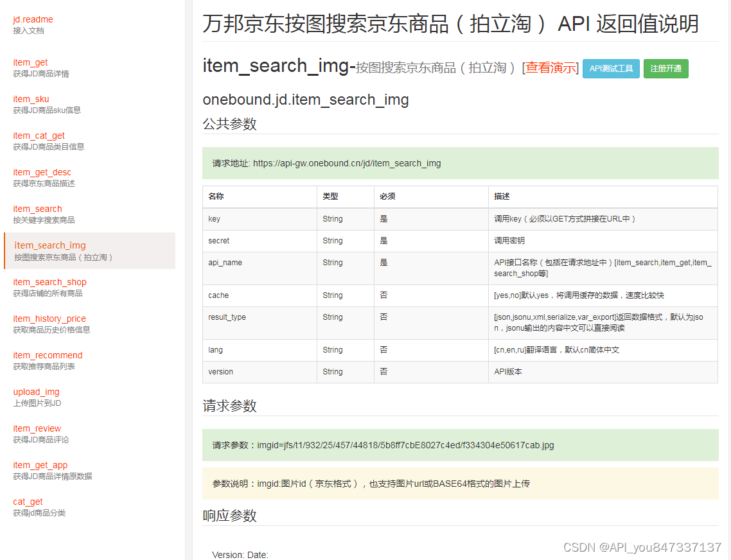Select item_review in the sidebar
The height and width of the screenshot is (560, 731).
(x=37, y=428)
